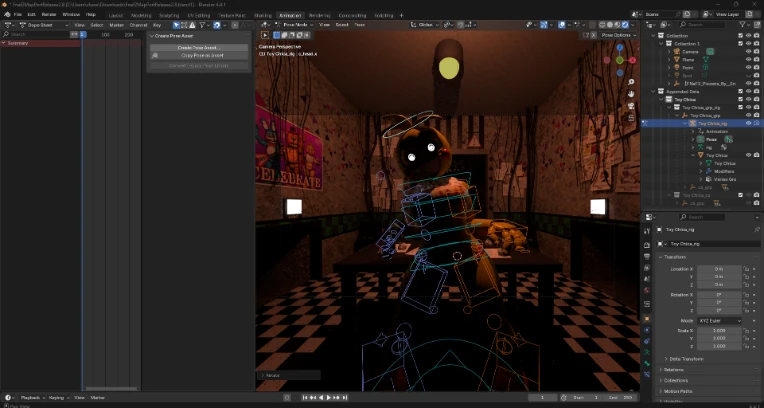Open the Bone properties tab
This screenshot has height=408, width=764.
[x=647, y=363]
